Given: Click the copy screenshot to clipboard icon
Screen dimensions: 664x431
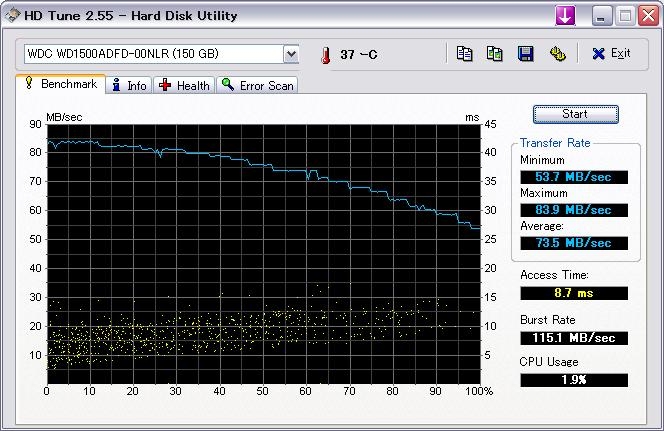Looking at the screenshot, I should [x=494, y=54].
